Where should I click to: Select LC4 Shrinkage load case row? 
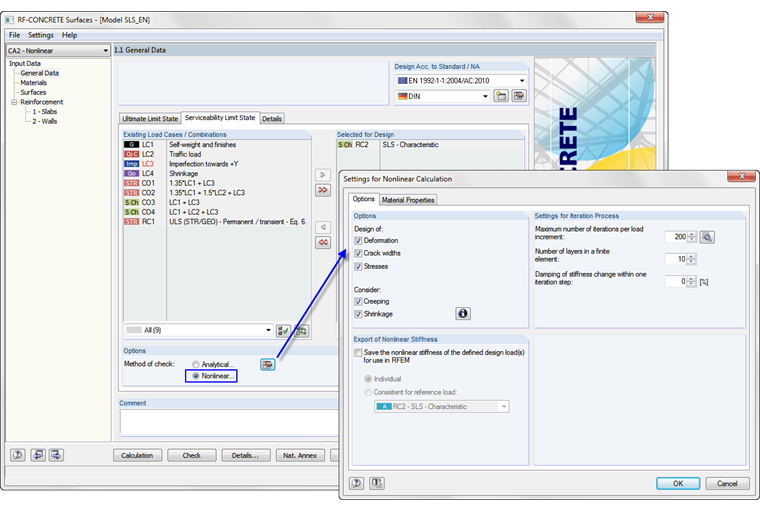(x=217, y=174)
